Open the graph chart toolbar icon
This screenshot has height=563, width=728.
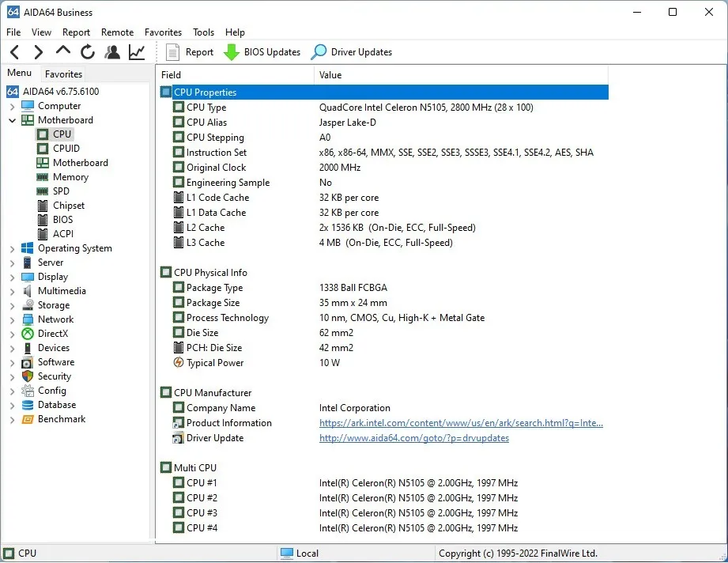137,52
